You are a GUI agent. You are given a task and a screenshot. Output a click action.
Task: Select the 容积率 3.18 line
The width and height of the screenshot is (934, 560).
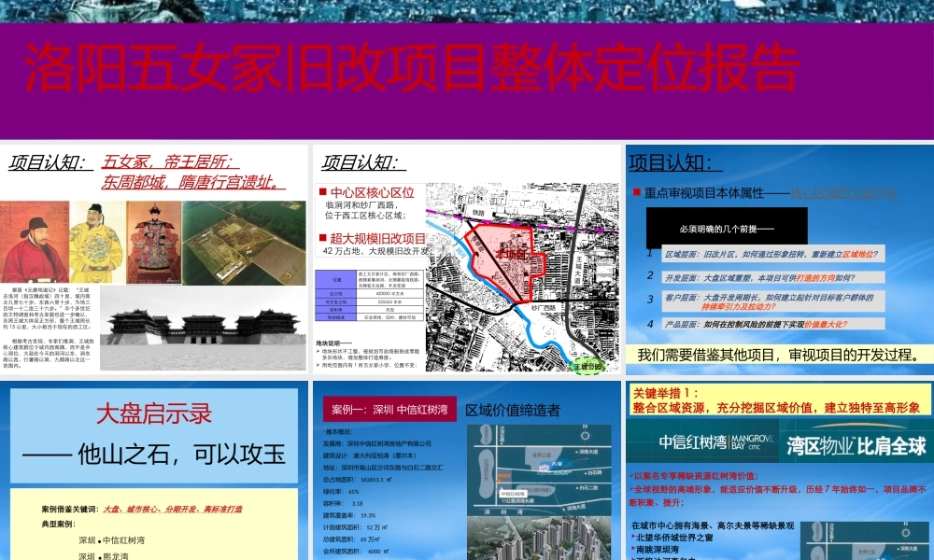(343, 503)
